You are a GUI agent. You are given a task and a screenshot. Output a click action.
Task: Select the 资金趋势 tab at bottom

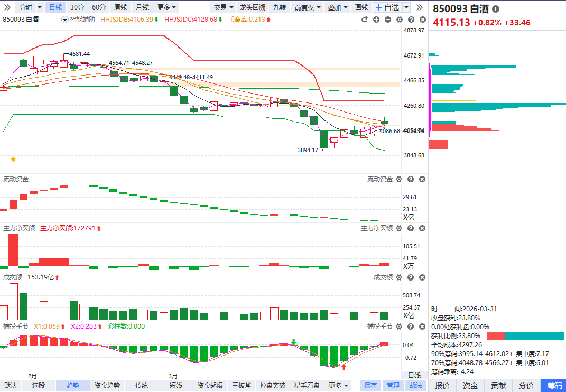[x=107, y=386]
